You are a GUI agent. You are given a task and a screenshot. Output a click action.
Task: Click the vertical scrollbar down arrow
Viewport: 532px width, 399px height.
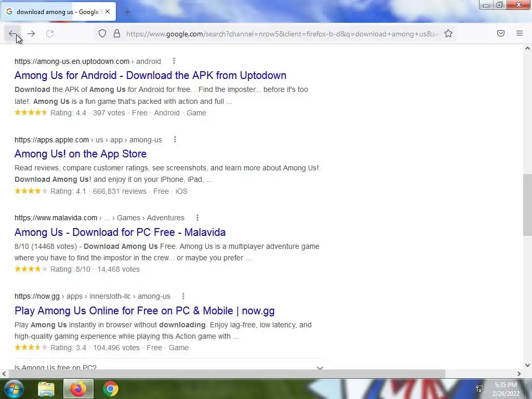[527, 365]
